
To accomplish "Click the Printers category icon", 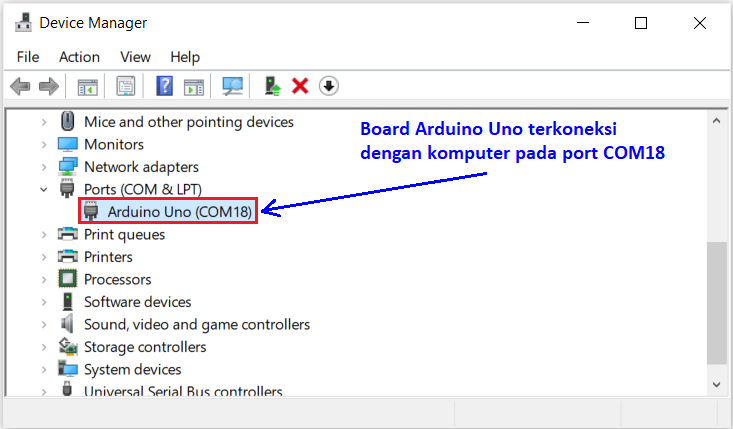I will 68,256.
